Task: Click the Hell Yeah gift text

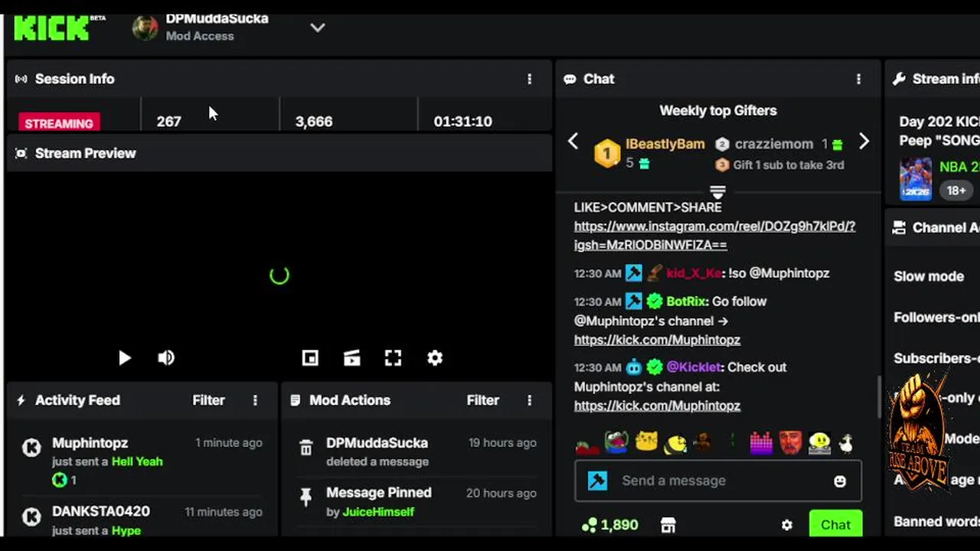Action: (137, 461)
